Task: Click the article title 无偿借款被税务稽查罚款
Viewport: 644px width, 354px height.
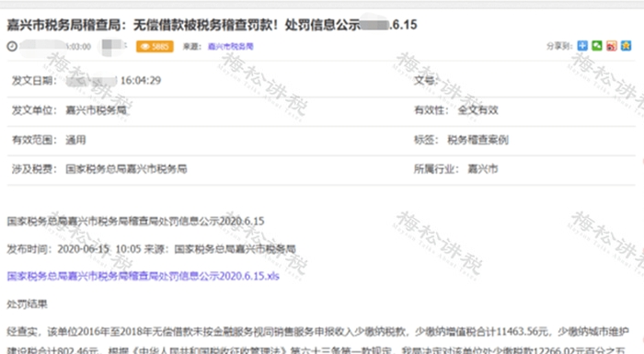Action: click(212, 25)
